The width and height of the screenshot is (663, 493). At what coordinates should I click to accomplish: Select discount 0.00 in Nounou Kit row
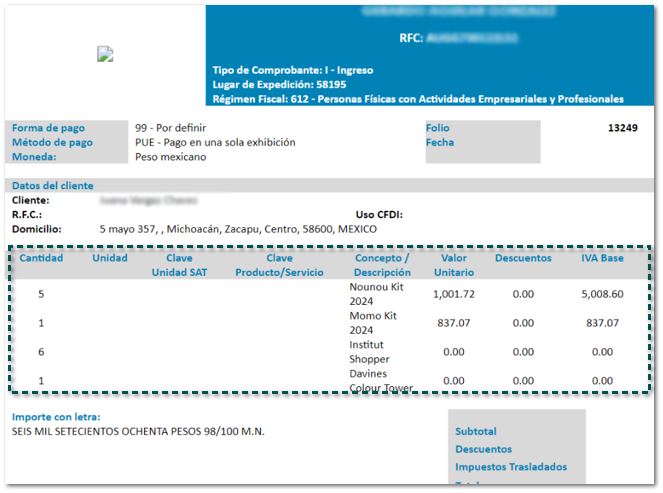pyautogui.click(x=523, y=294)
